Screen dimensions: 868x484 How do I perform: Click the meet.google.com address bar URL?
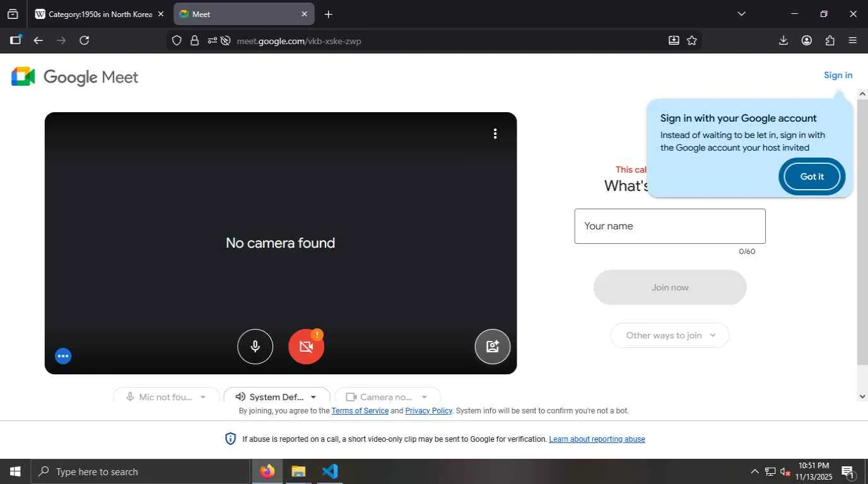tap(299, 41)
